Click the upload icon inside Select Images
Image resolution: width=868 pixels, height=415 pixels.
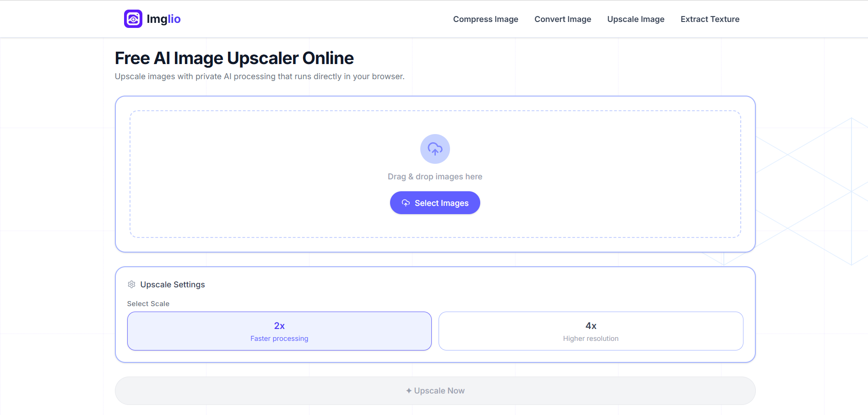pos(406,203)
